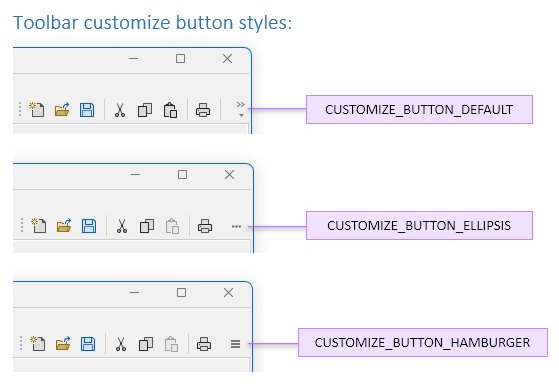Image resolution: width=559 pixels, height=390 pixels.
Task: Click Cut scissors in the ellipsis-style toolbar
Action: [x=122, y=226]
